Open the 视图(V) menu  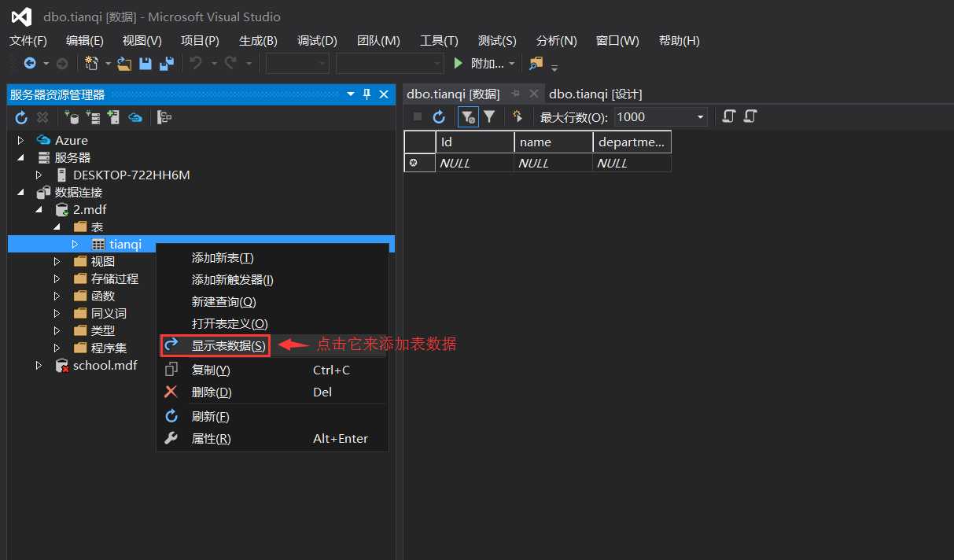[x=142, y=41]
